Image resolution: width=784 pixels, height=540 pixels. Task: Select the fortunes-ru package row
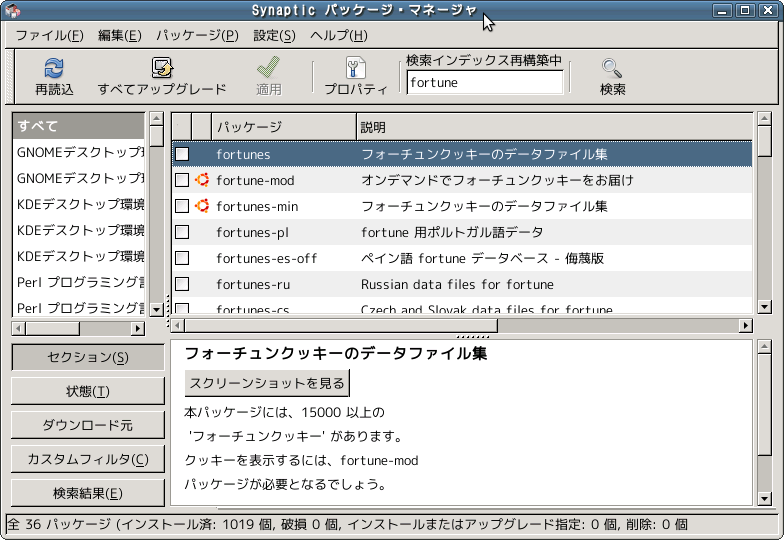point(462,284)
